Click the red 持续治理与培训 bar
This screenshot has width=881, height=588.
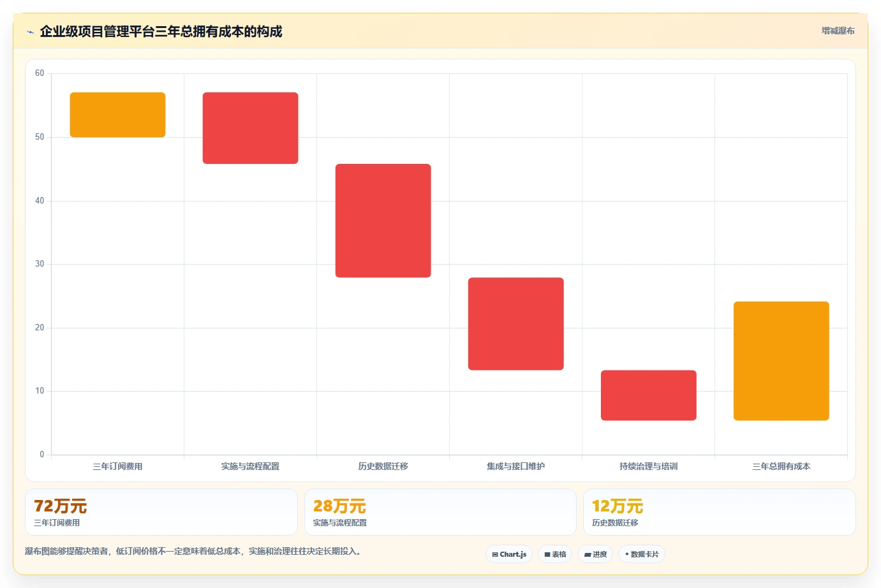tap(648, 395)
